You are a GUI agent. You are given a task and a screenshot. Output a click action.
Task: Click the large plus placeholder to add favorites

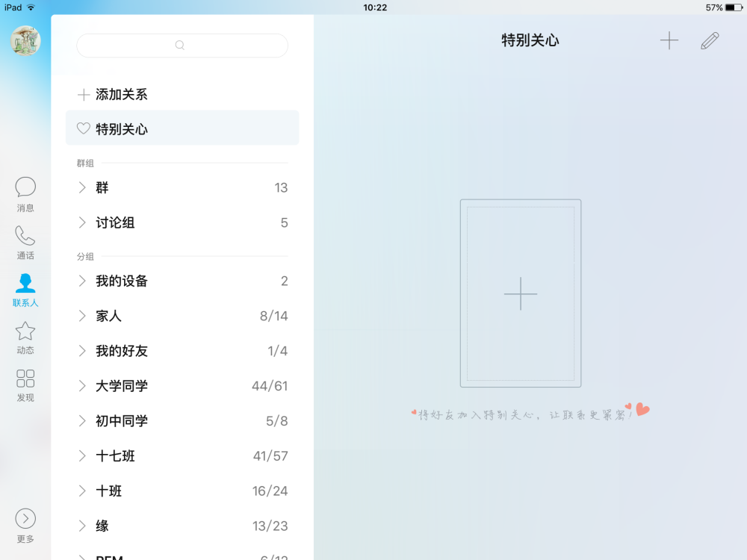click(520, 294)
